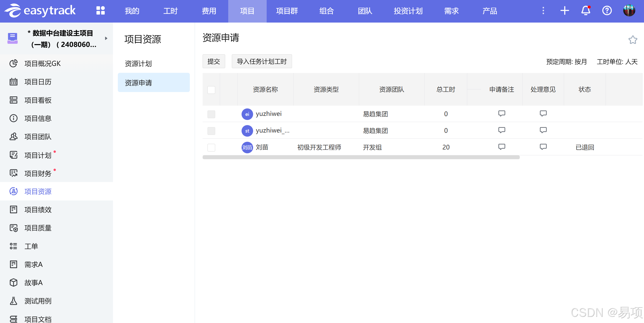The height and width of the screenshot is (323, 644).
Task: Check the first yuzhiwei row checkbox
Action: click(x=211, y=114)
